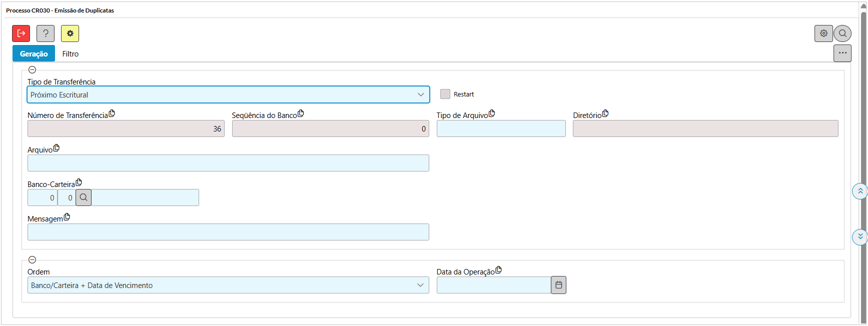The height and width of the screenshot is (326, 868).
Task: Focus the Mensagem input field
Action: (x=228, y=232)
